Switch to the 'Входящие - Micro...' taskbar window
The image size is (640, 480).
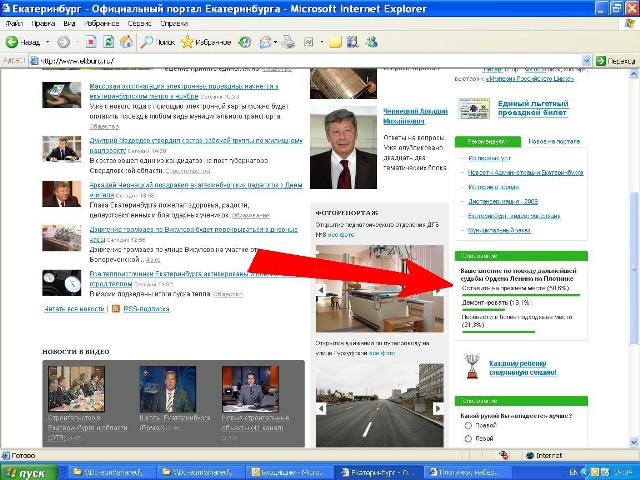coord(289,473)
